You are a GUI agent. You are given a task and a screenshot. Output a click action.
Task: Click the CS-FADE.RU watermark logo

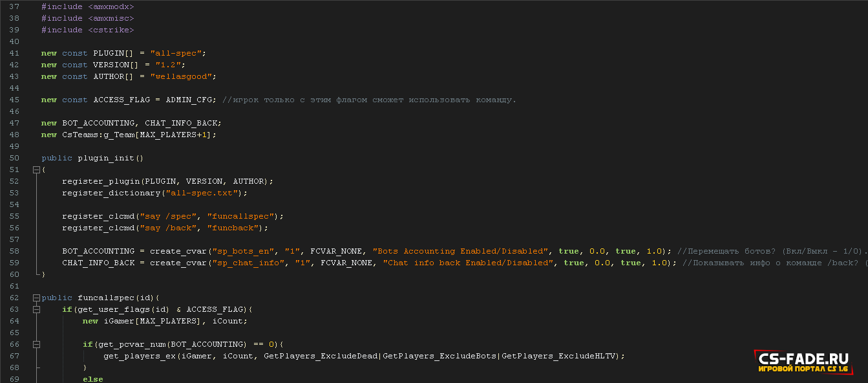point(804,362)
